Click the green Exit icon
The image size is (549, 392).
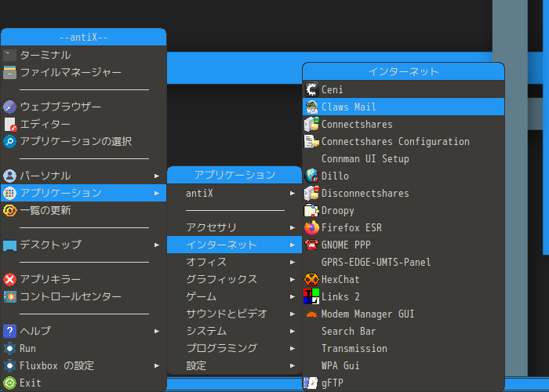point(9,383)
